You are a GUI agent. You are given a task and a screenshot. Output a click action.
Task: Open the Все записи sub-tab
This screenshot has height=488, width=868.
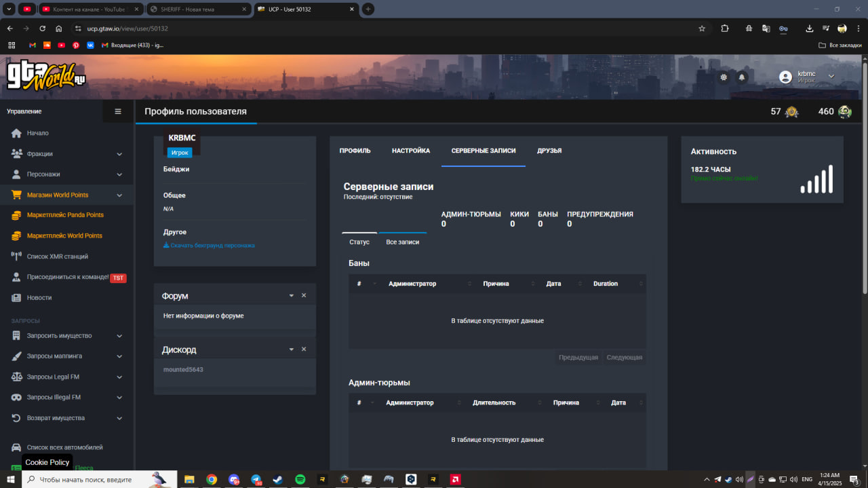(x=403, y=242)
